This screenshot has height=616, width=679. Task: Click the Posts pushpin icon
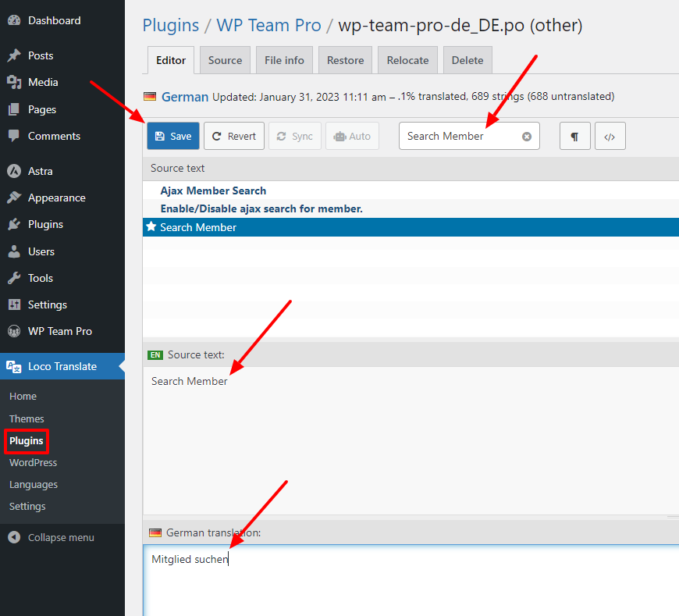point(14,55)
